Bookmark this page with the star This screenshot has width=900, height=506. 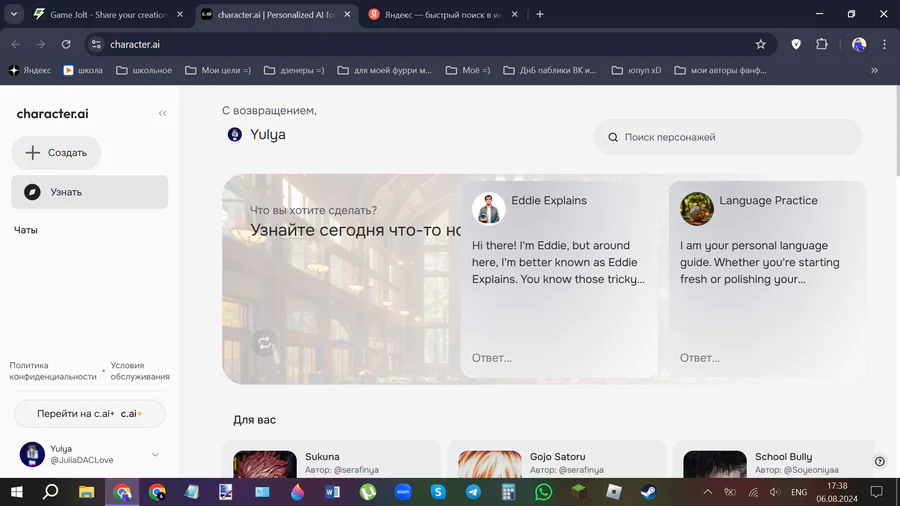click(x=761, y=44)
